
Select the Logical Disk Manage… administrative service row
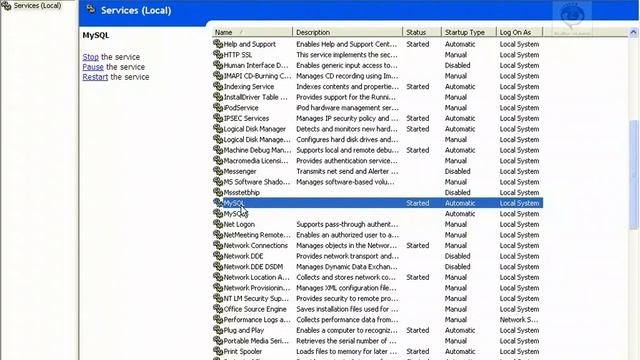tap(378, 140)
